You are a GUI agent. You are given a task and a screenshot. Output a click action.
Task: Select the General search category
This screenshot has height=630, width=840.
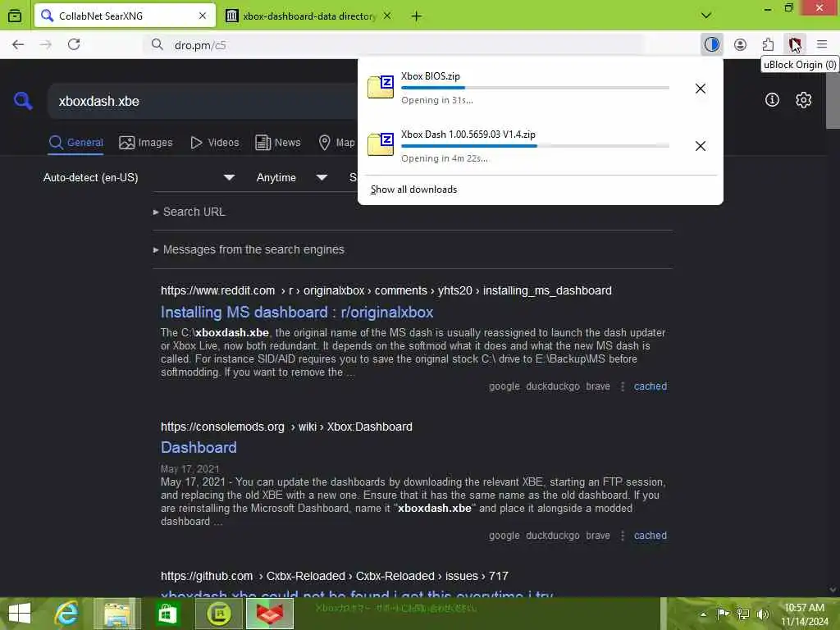(75, 143)
